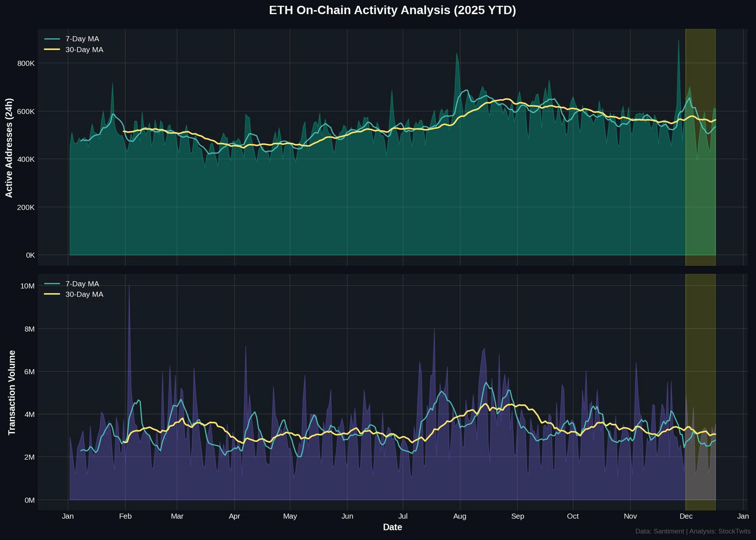This screenshot has height=540, width=756.
Task: Click the Aug month label on x-axis
Action: point(460,516)
